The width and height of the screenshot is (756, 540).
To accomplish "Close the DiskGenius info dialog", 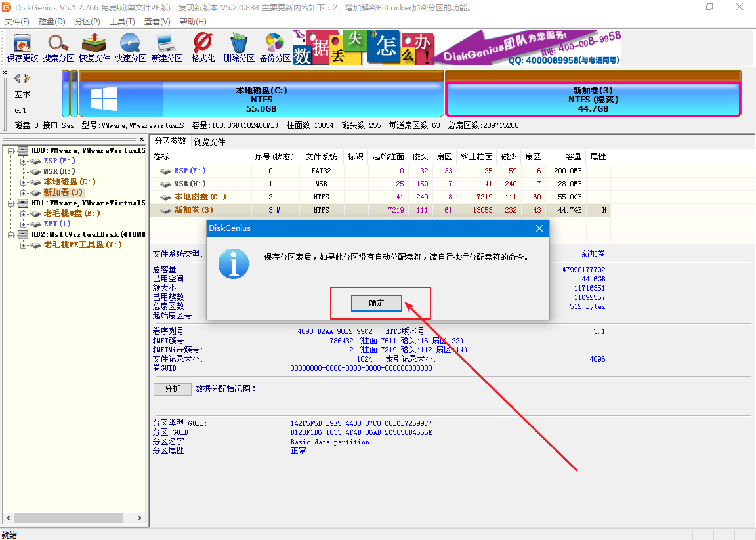I will tap(539, 228).
